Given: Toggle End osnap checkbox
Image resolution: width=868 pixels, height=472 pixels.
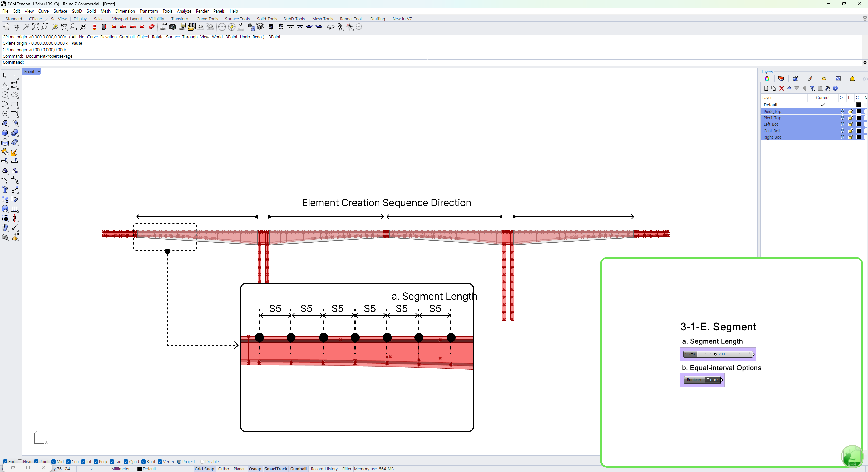Looking at the screenshot, I should 5,461.
